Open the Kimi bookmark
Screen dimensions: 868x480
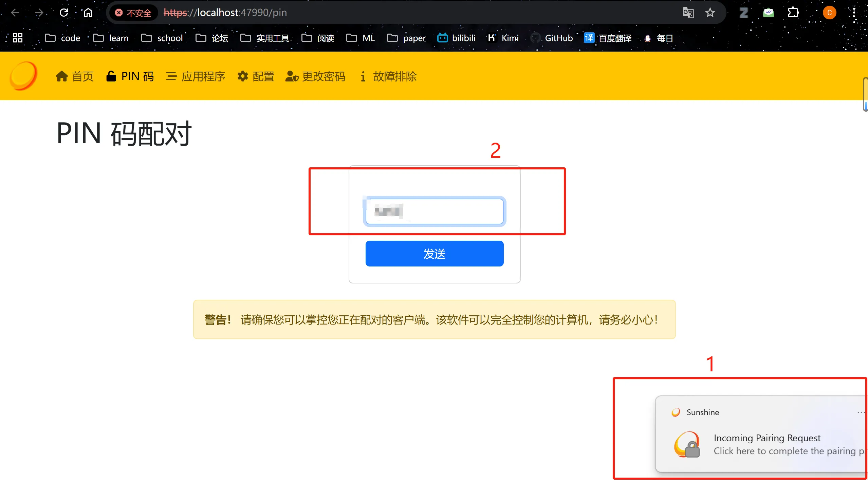tap(503, 38)
